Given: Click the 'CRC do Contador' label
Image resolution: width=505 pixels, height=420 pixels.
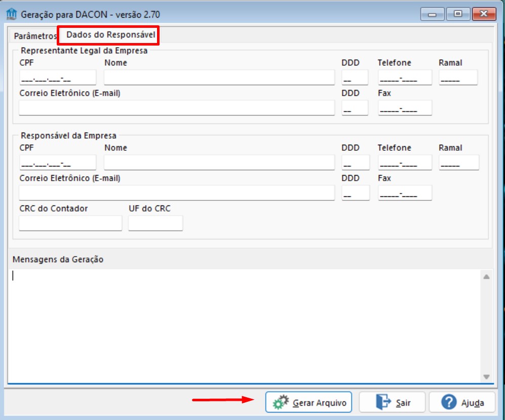Looking at the screenshot, I should point(54,208).
